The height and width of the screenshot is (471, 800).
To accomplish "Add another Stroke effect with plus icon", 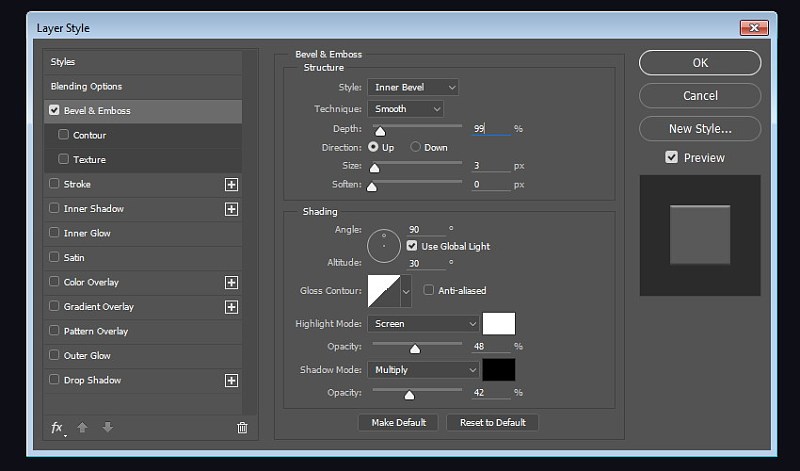I will pos(231,184).
